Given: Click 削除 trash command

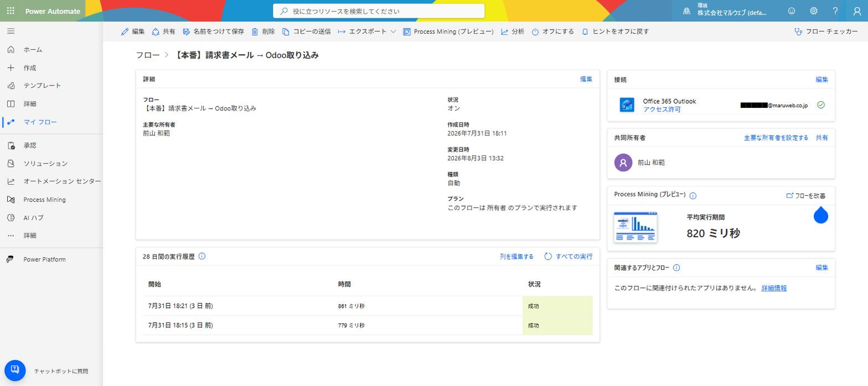Looking at the screenshot, I should tap(263, 31).
